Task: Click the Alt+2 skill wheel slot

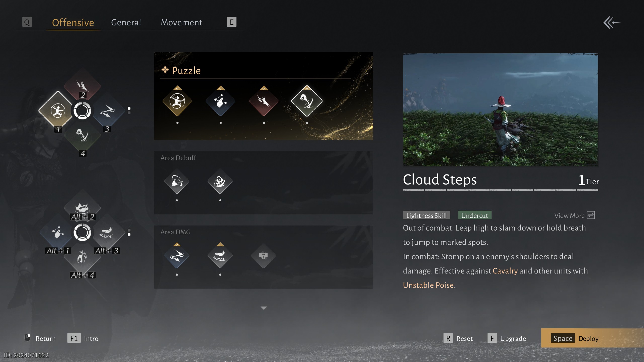Action: coord(82,208)
